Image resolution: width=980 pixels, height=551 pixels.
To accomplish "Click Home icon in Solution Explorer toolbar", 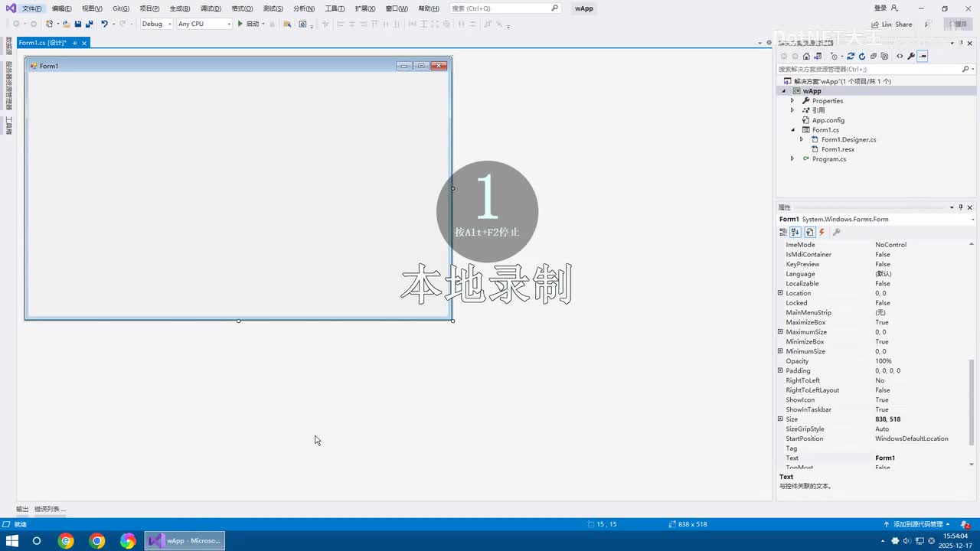I will [x=806, y=56].
